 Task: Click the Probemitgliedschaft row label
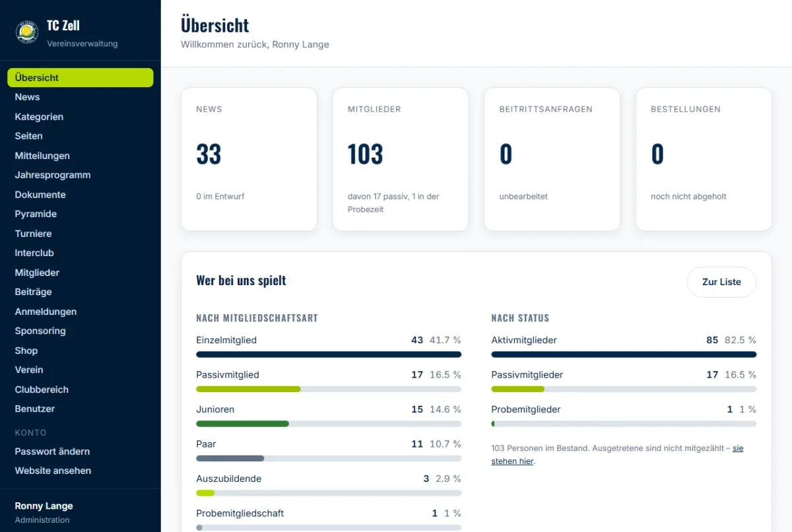click(240, 513)
